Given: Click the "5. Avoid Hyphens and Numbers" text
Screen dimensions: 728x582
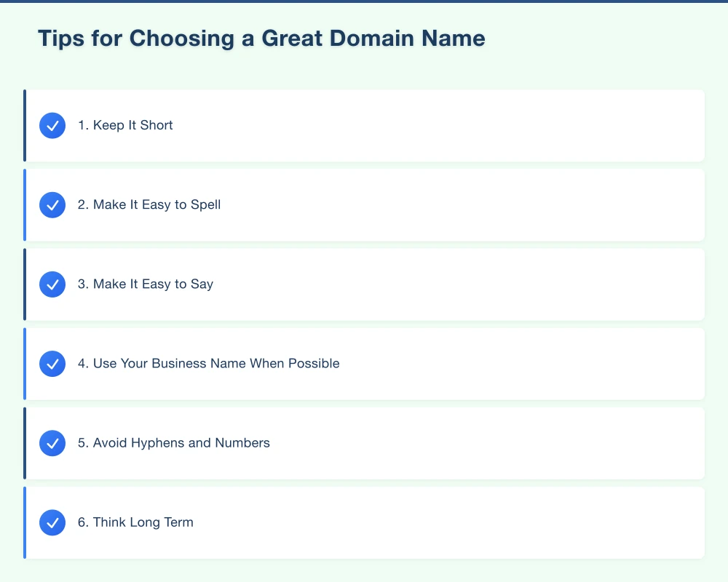Looking at the screenshot, I should click(x=175, y=443).
